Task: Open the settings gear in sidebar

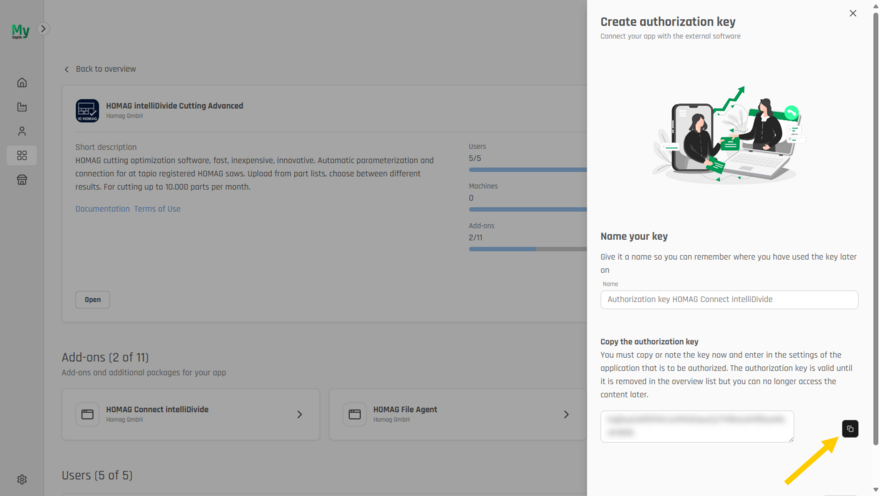Action: click(x=22, y=479)
